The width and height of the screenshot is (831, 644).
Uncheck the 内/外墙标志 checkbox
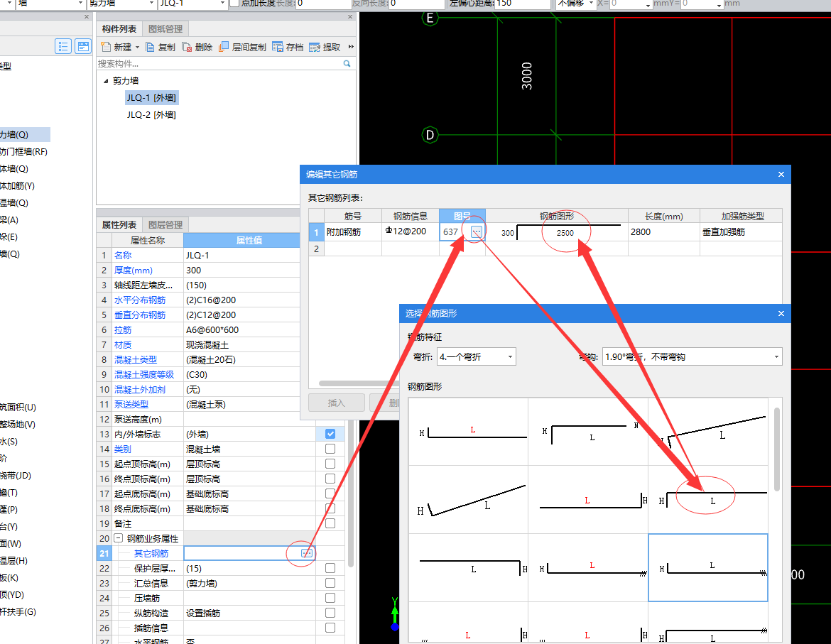pos(330,434)
